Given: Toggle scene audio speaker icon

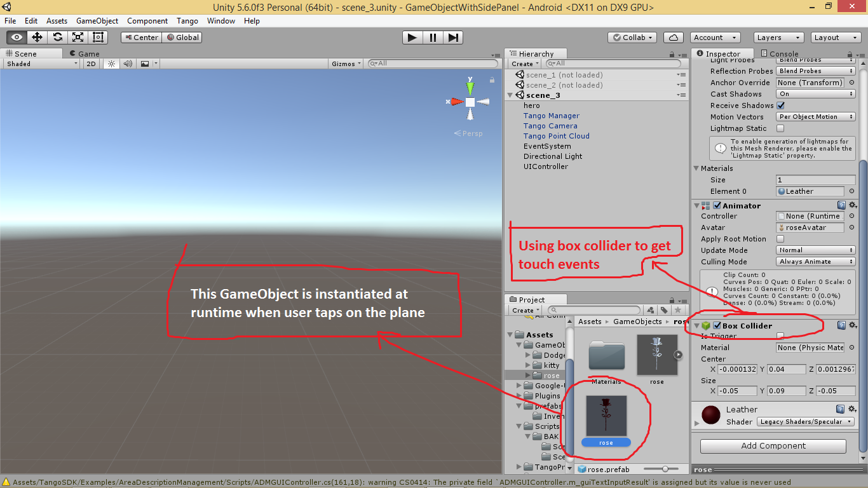Looking at the screenshot, I should tap(128, 64).
